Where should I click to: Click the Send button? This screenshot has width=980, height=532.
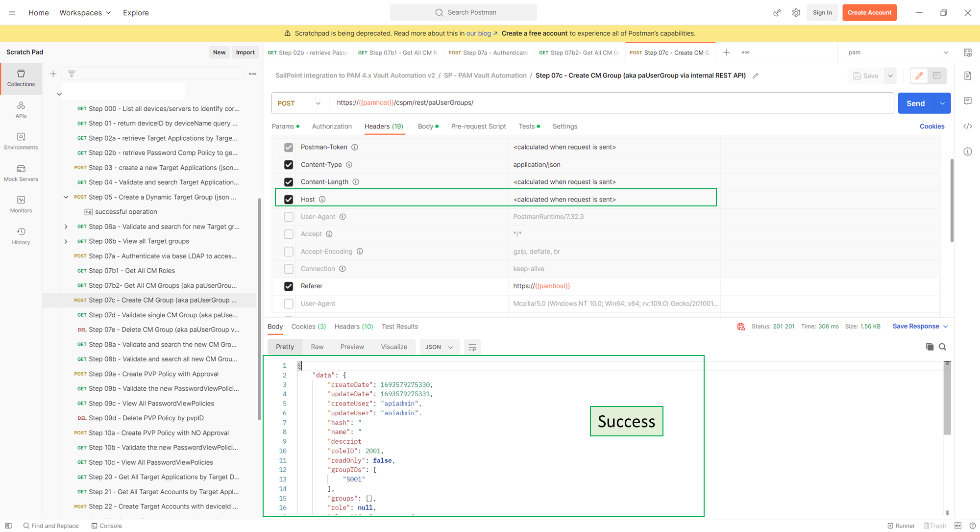click(x=915, y=103)
